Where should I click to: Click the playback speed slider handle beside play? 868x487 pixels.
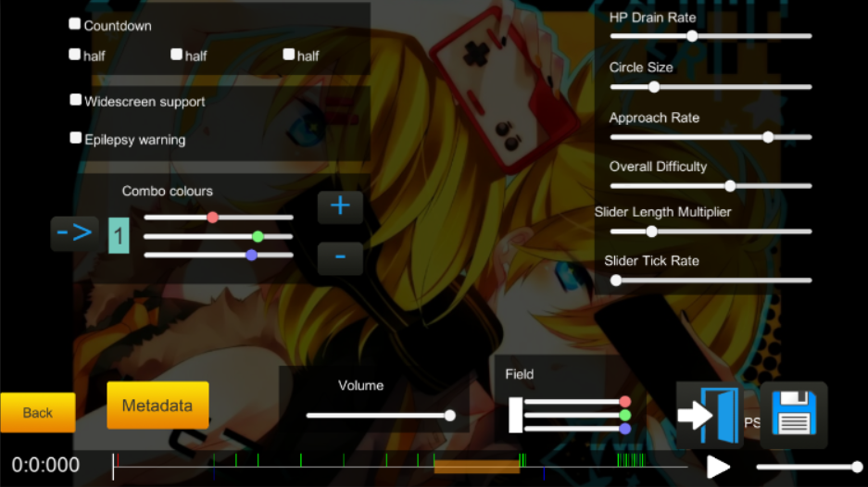coord(857,467)
